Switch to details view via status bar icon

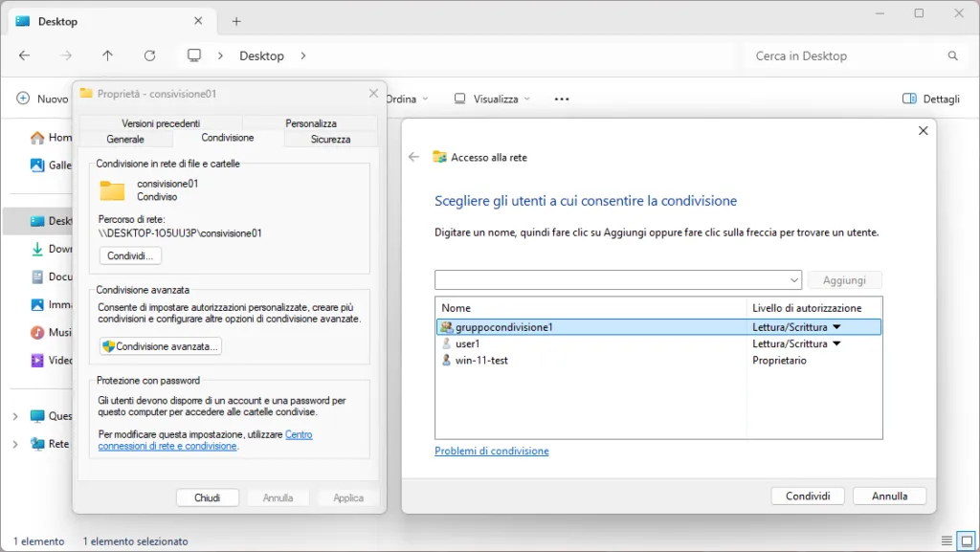tap(947, 541)
